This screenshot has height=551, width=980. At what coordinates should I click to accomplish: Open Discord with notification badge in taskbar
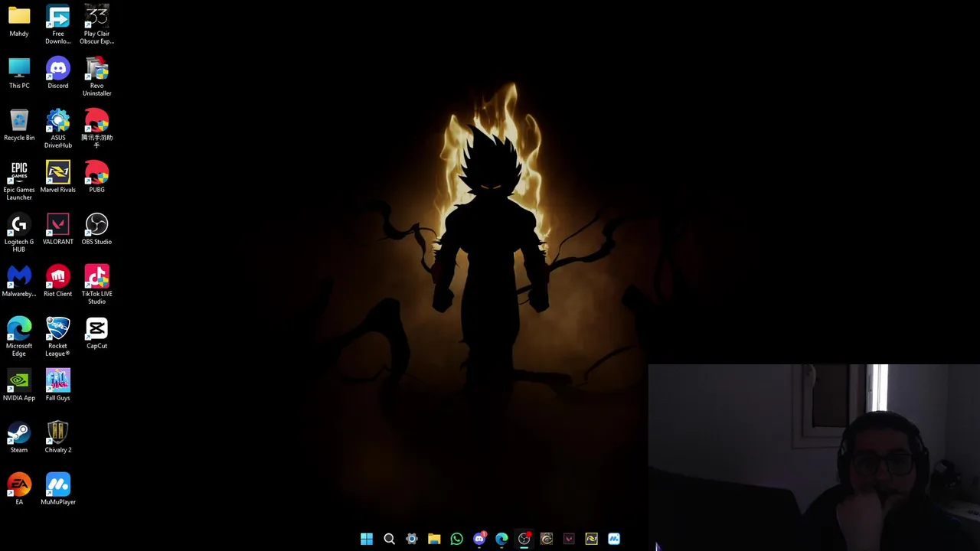point(479,539)
